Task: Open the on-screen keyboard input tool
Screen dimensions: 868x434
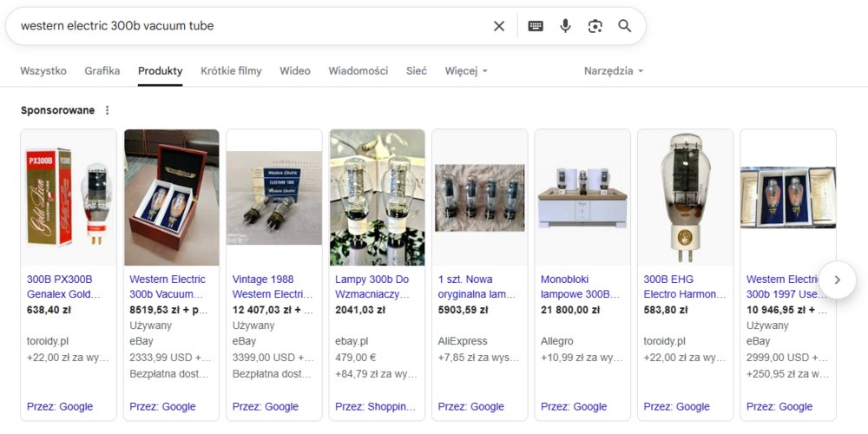Action: coord(536,26)
